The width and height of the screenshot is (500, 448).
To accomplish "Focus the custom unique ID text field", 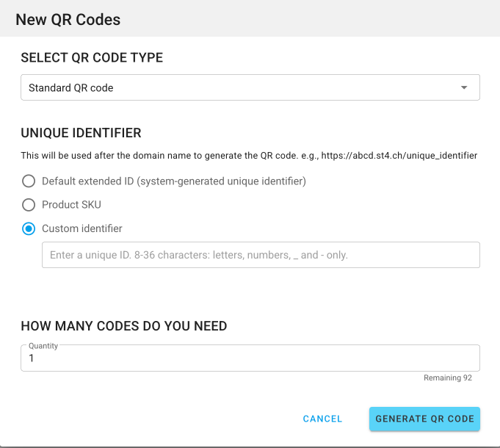I will click(x=261, y=256).
